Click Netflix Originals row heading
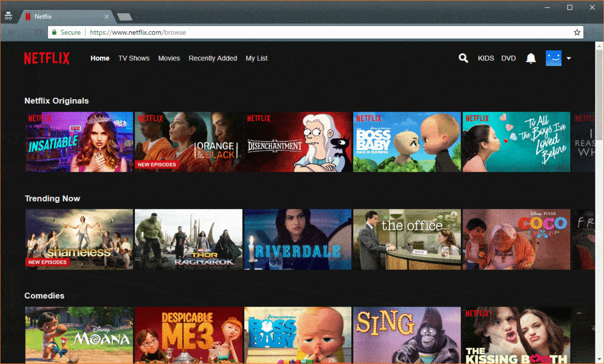Screen dimensions: 604x364 tap(56, 101)
